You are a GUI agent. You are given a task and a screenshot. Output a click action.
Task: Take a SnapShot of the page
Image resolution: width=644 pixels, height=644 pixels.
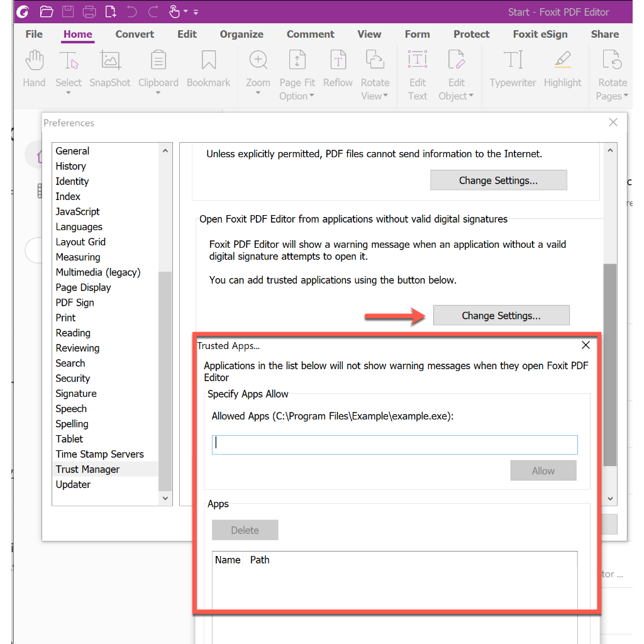(x=110, y=69)
